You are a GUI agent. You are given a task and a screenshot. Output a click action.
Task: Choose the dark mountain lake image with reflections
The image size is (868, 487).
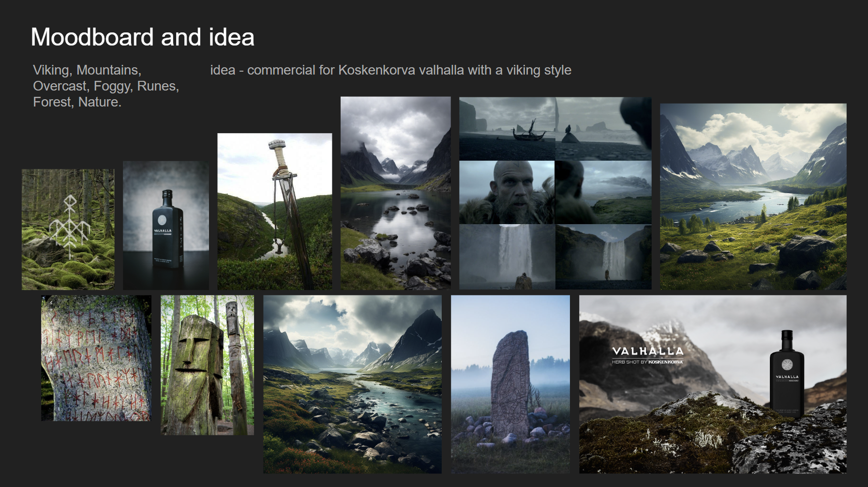click(396, 193)
